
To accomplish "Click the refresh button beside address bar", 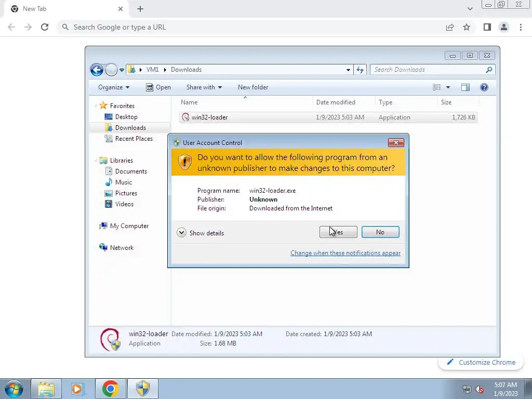I will tap(360, 70).
